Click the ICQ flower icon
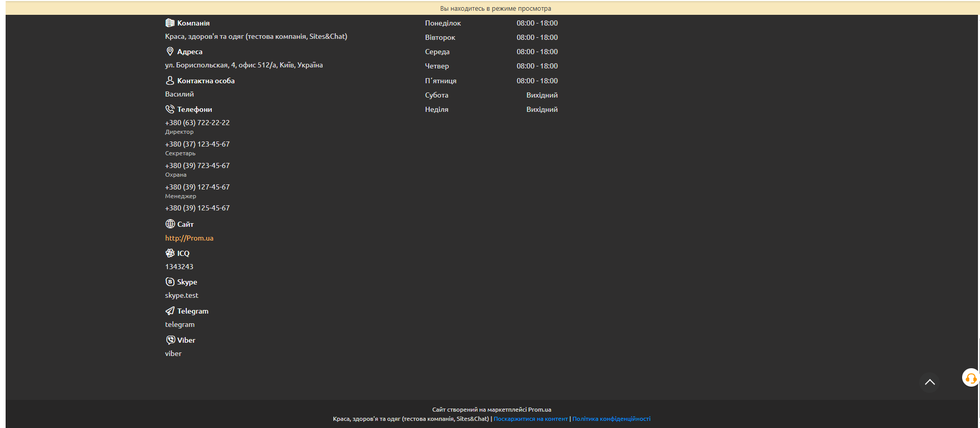The image size is (980, 428). pyautogui.click(x=170, y=253)
